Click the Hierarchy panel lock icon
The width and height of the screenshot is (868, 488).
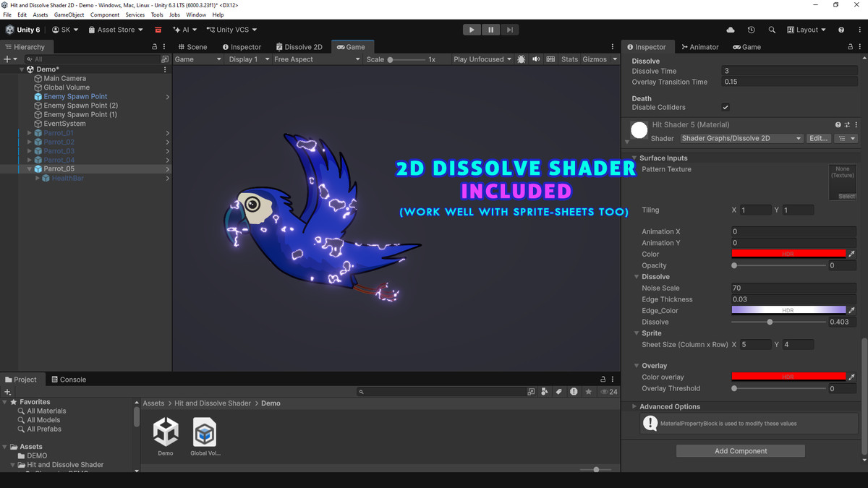(x=154, y=47)
